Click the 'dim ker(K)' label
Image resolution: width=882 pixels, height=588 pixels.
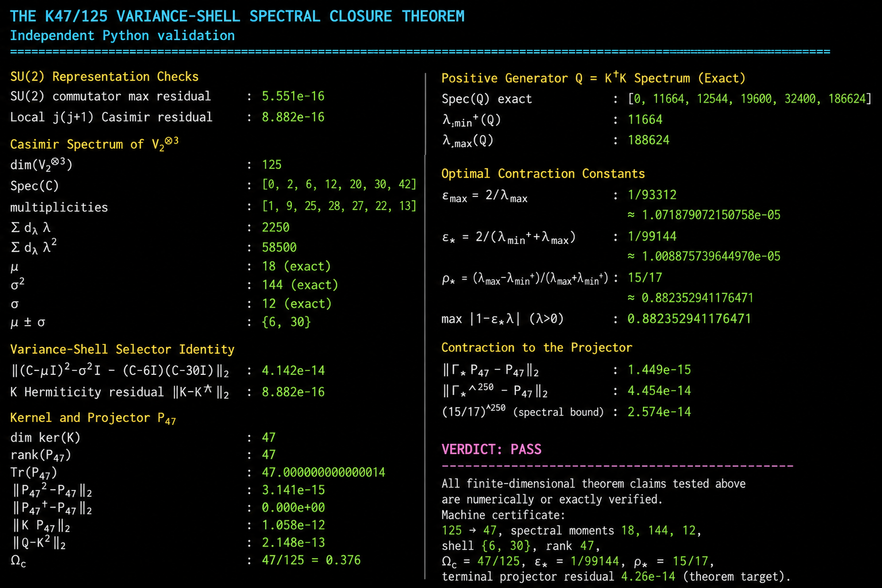(45, 438)
